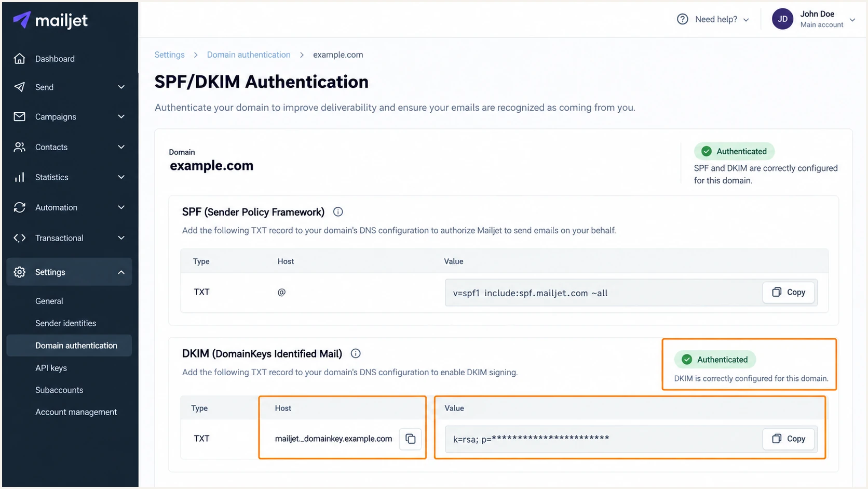Expand the Transactional menu chevron
The image size is (868, 489).
click(121, 238)
